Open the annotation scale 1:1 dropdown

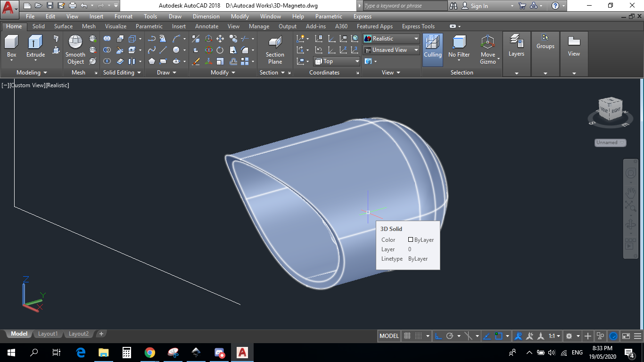pyautogui.click(x=554, y=336)
